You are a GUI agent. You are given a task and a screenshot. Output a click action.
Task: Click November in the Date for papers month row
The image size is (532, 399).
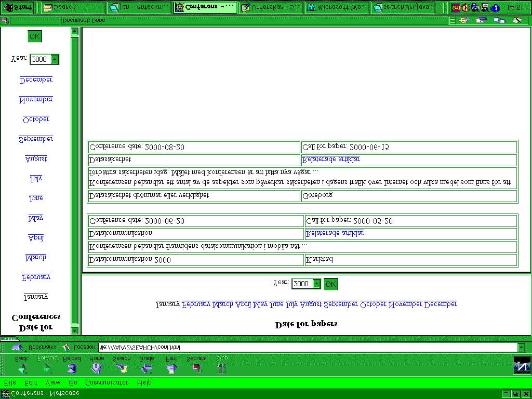point(405,304)
